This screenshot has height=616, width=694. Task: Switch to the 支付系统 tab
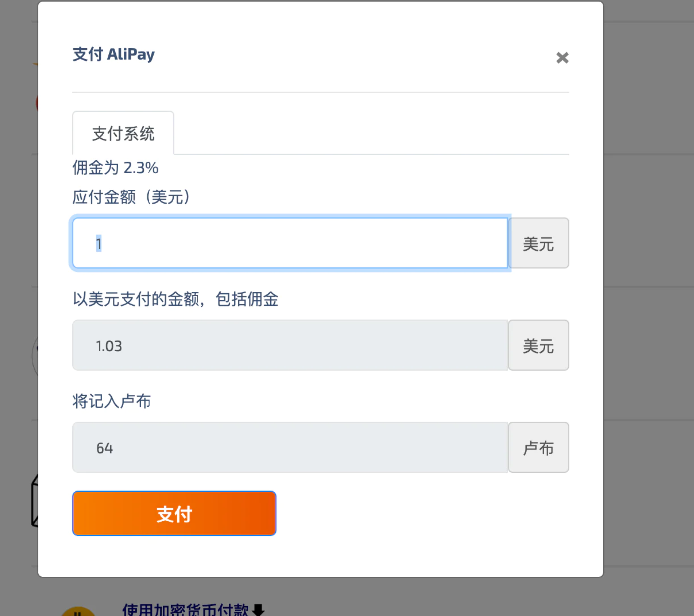point(123,133)
